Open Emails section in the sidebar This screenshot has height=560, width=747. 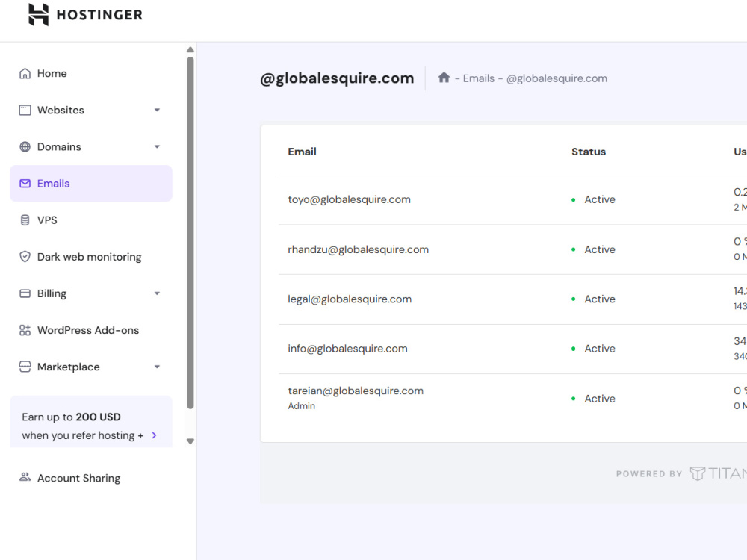point(91,184)
